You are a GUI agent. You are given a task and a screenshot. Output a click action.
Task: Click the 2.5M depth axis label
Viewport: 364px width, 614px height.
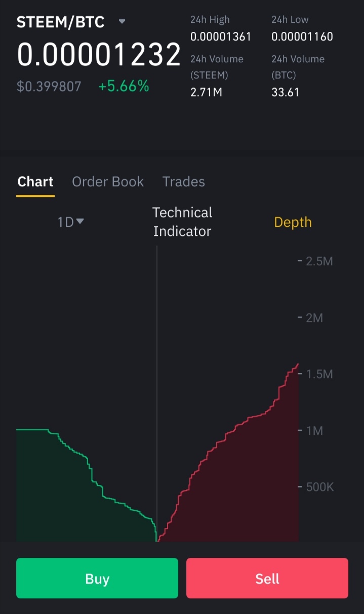[x=319, y=262]
